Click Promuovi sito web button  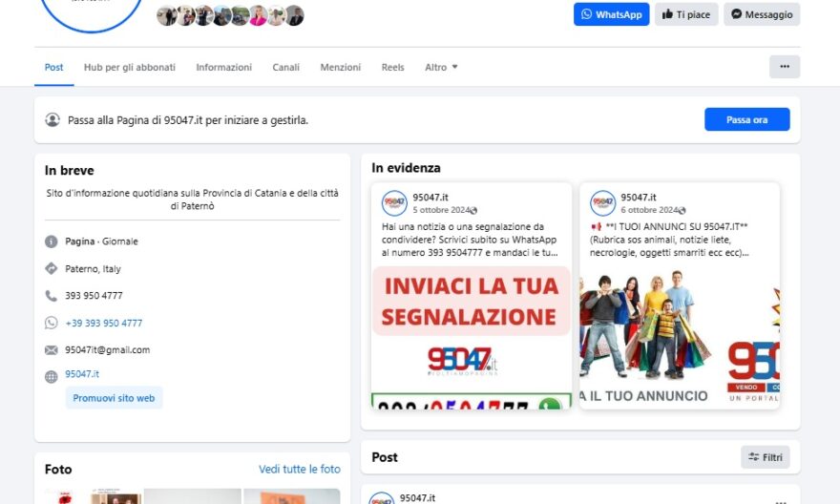tap(114, 398)
